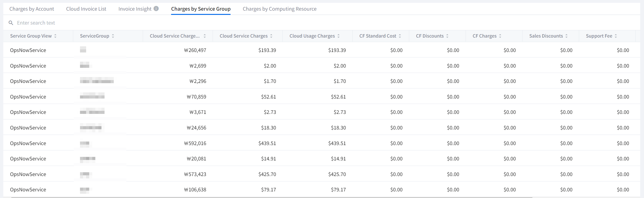Sort by Cloud Service Charges column

point(271,36)
